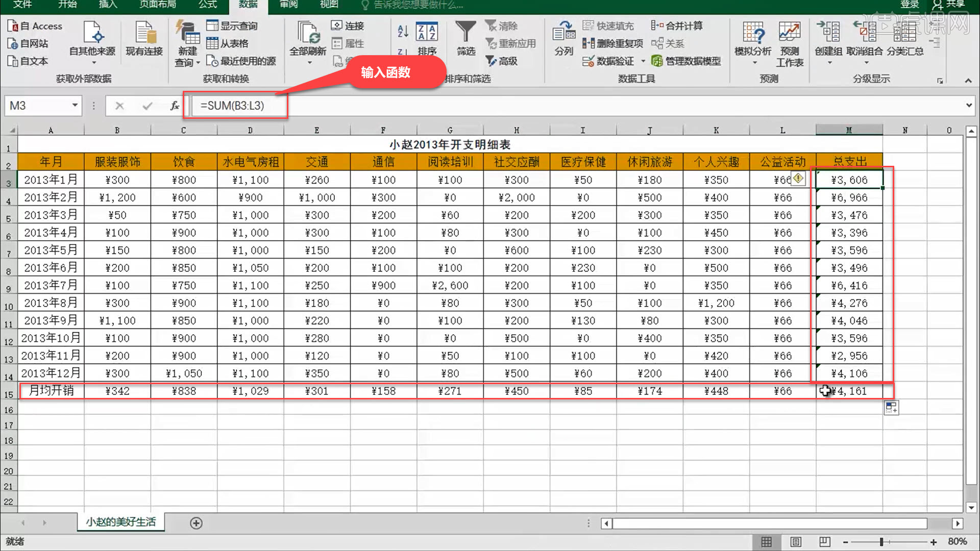Click 合并计算 consolidate

677,26
